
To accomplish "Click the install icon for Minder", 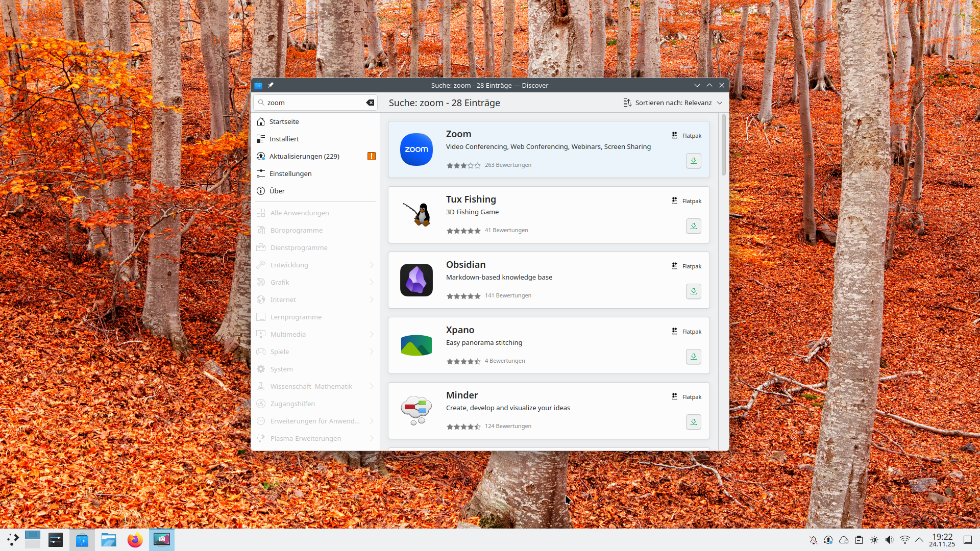I will [693, 422].
